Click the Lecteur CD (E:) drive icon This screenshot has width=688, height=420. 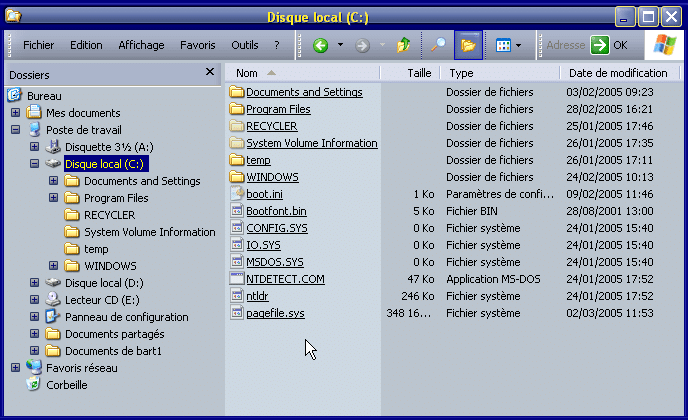pyautogui.click(x=53, y=299)
